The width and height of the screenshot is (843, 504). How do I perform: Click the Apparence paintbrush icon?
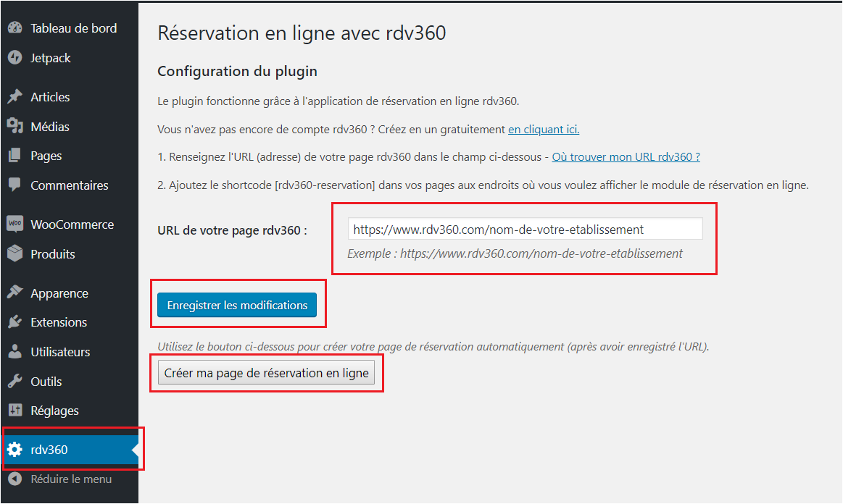(15, 293)
